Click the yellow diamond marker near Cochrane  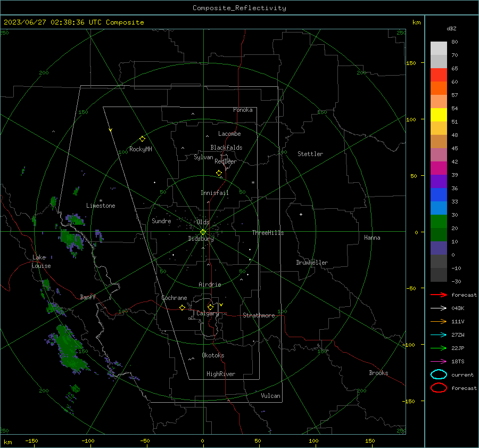pyautogui.click(x=182, y=307)
